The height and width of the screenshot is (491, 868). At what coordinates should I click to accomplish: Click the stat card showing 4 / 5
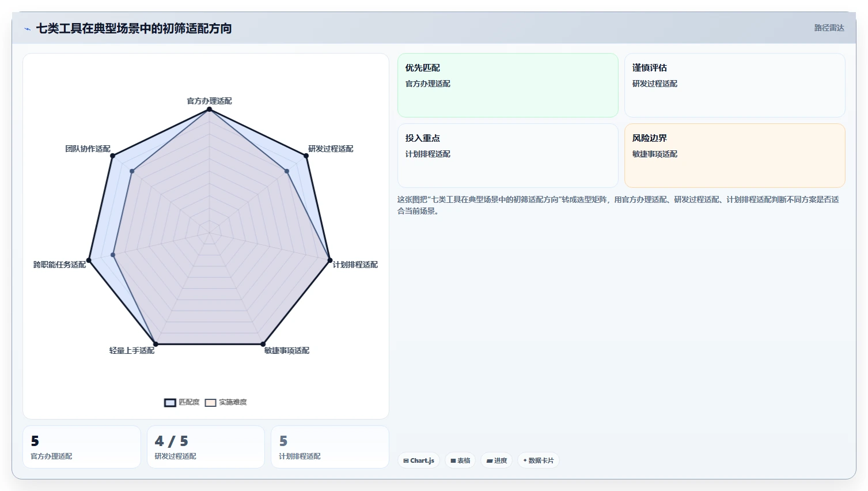point(206,447)
